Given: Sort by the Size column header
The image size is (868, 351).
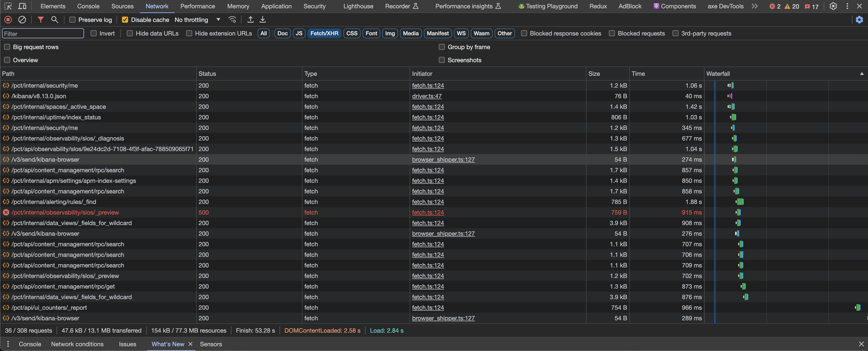Looking at the screenshot, I should (x=608, y=74).
